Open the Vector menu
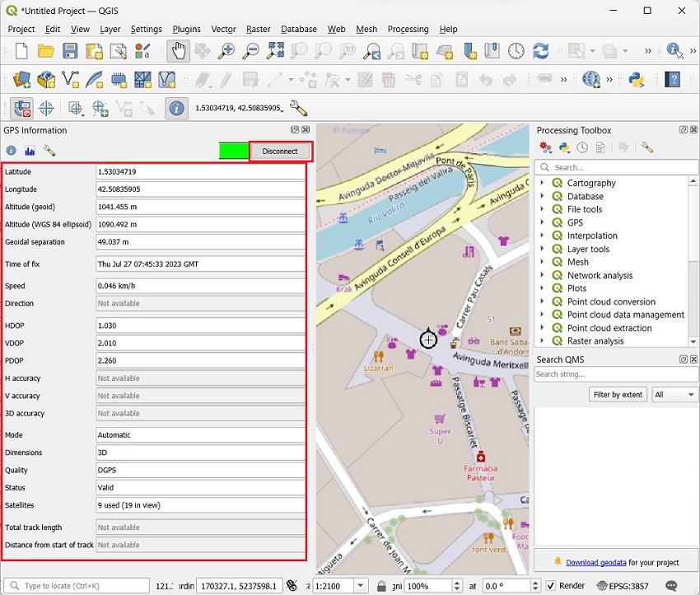 point(223,29)
